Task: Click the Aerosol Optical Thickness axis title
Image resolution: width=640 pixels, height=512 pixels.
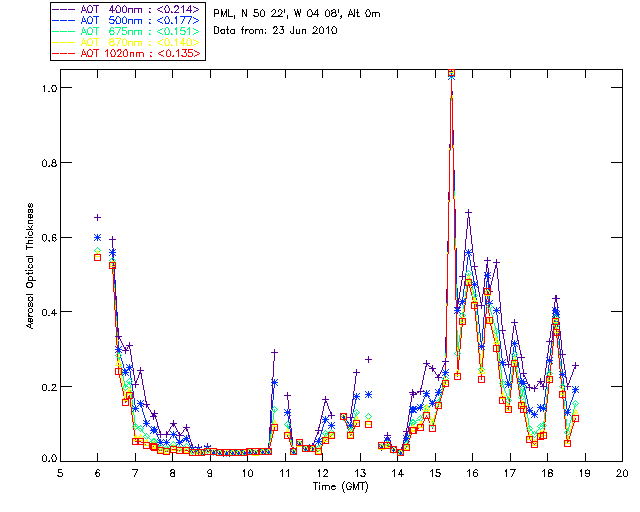Action: click(x=30, y=266)
